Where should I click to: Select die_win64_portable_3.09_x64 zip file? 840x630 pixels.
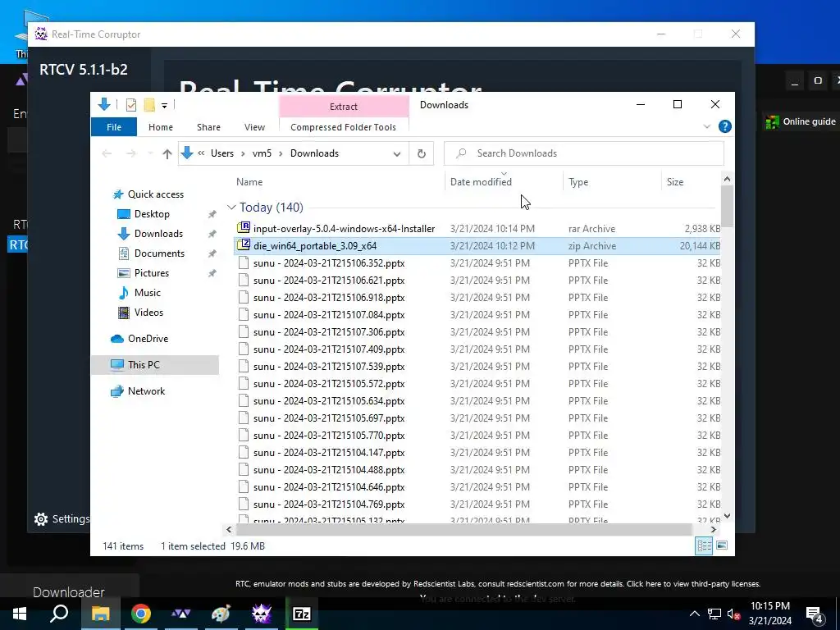coord(477,246)
